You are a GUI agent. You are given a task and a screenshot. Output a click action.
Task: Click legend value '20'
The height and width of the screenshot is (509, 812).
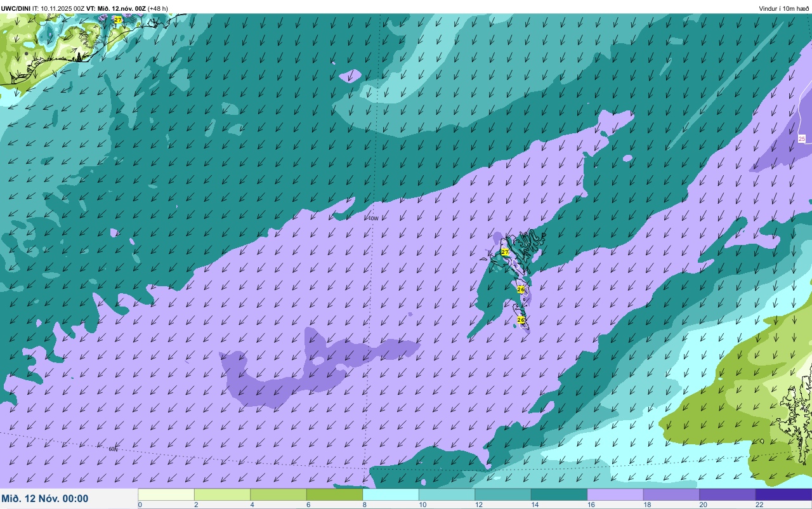tap(703, 505)
